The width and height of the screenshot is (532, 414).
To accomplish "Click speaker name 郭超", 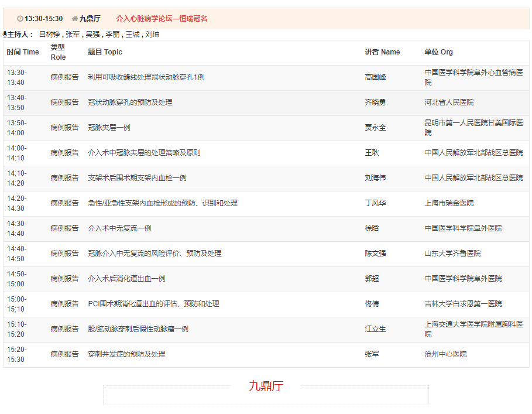I will tap(372, 279).
